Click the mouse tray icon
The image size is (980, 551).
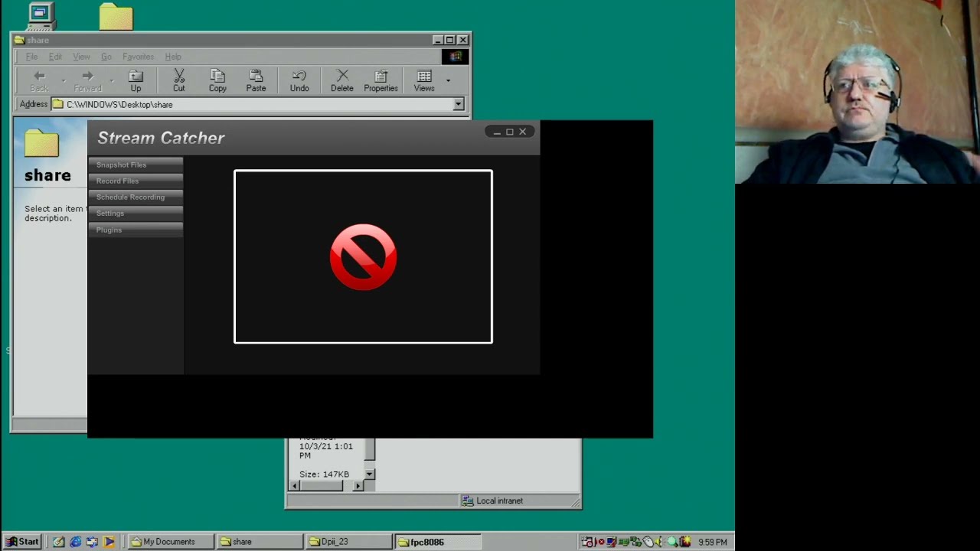648,542
